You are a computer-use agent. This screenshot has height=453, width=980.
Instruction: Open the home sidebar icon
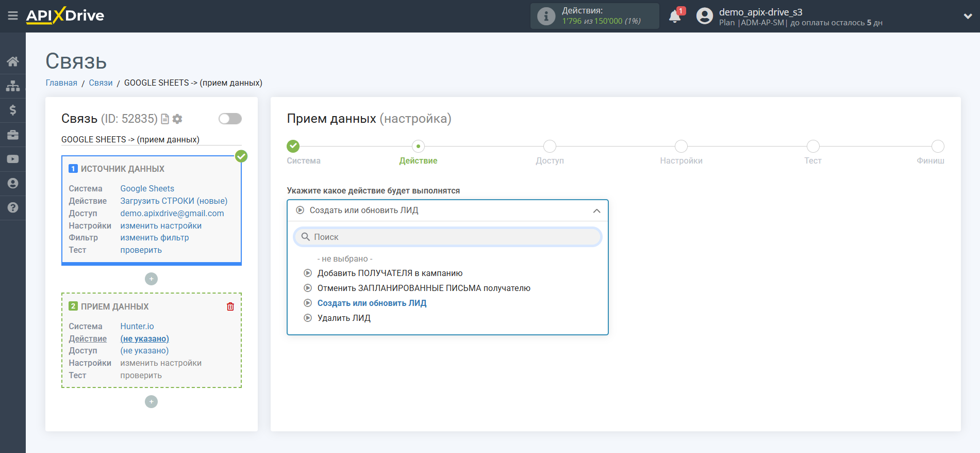(13, 61)
